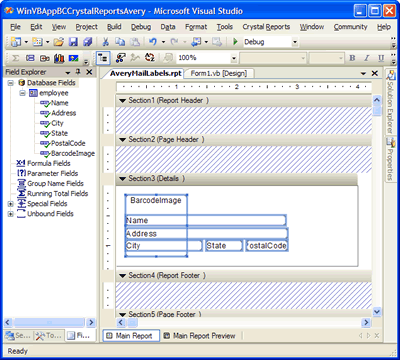Click the Add New Item icon

(37, 42)
